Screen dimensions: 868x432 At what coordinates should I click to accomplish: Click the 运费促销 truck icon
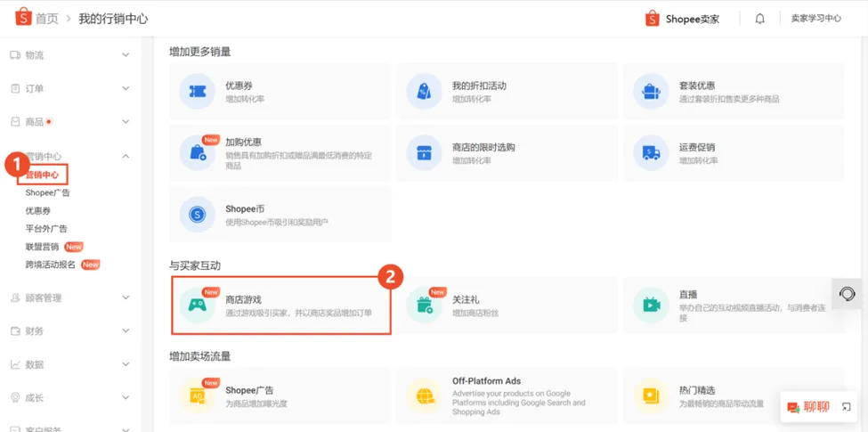[651, 153]
